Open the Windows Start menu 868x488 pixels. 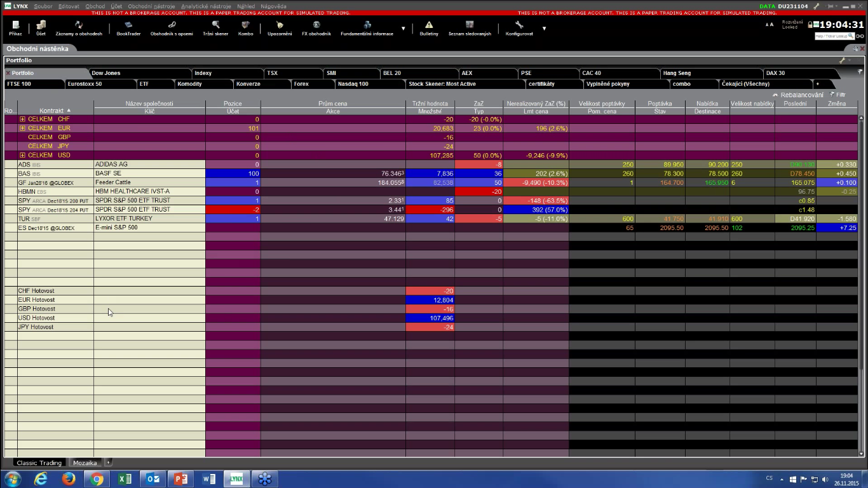tap(12, 479)
